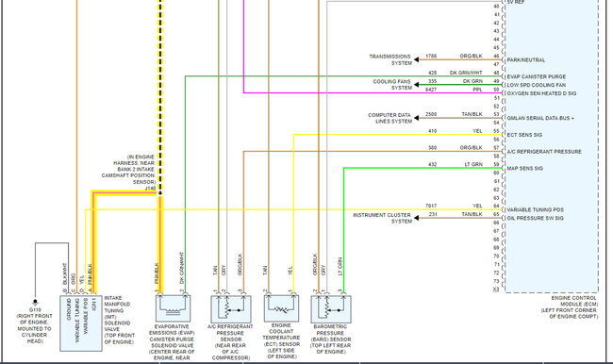Click the LT GRN label at ECM pin 59
The image size is (613, 364).
pos(473,165)
